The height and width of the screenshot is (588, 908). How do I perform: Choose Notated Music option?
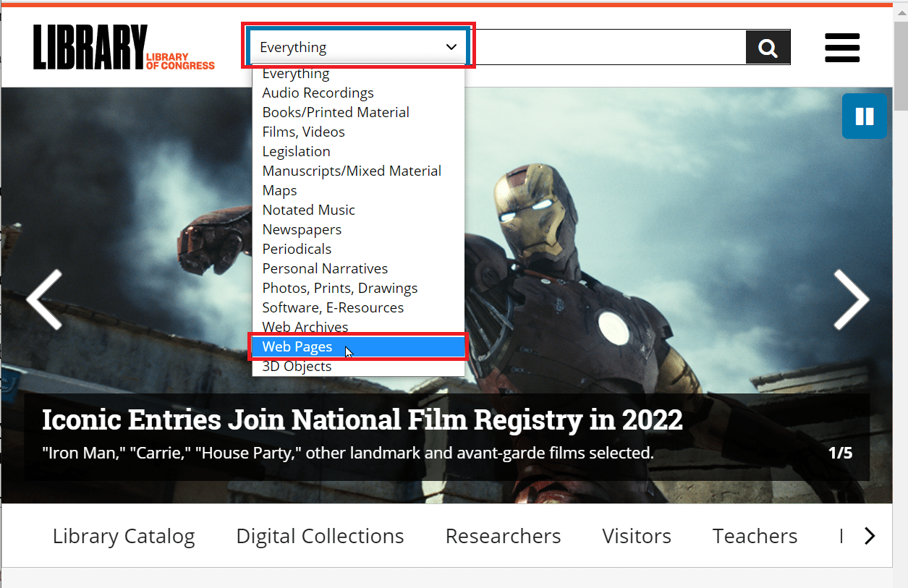[x=358, y=210]
